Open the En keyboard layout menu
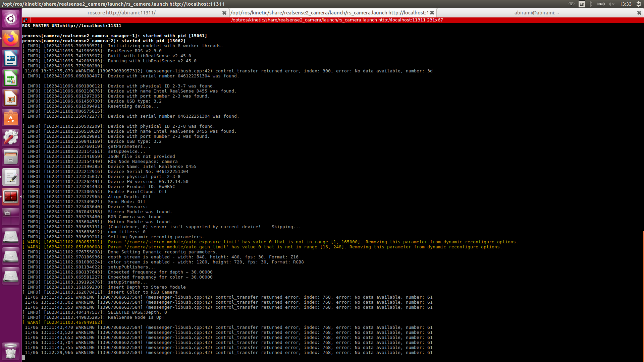The width and height of the screenshot is (644, 362). [x=582, y=4]
